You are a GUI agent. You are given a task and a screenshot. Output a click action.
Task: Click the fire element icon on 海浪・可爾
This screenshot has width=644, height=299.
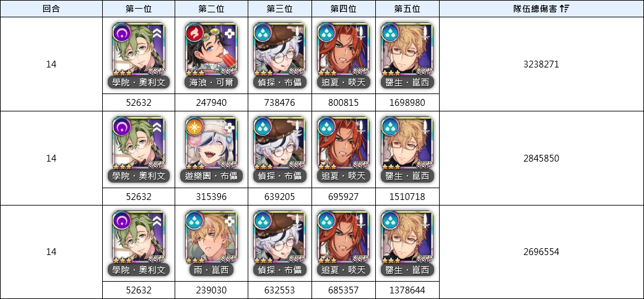194,33
